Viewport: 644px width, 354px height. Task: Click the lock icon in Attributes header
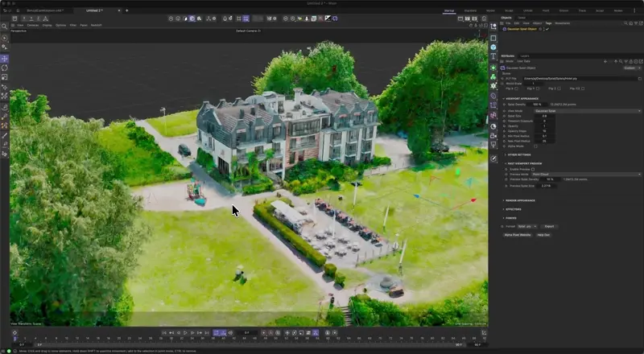click(x=631, y=61)
